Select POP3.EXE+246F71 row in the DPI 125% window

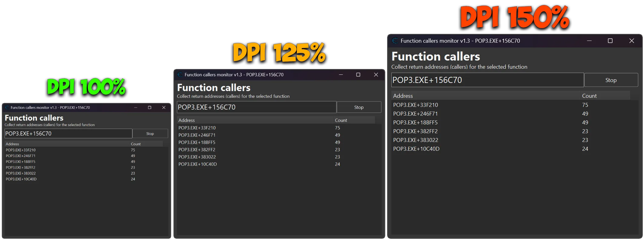pos(279,135)
